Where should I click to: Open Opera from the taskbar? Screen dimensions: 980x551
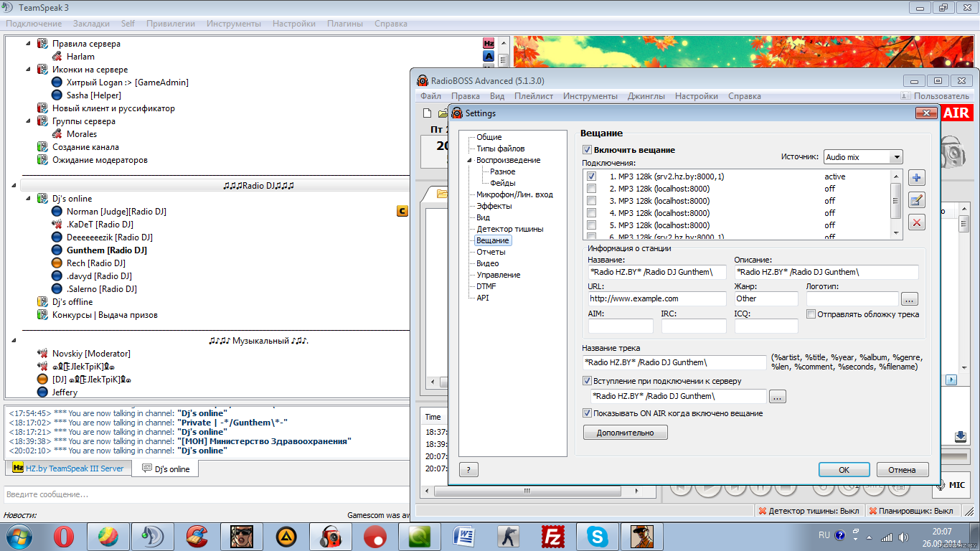(x=63, y=536)
